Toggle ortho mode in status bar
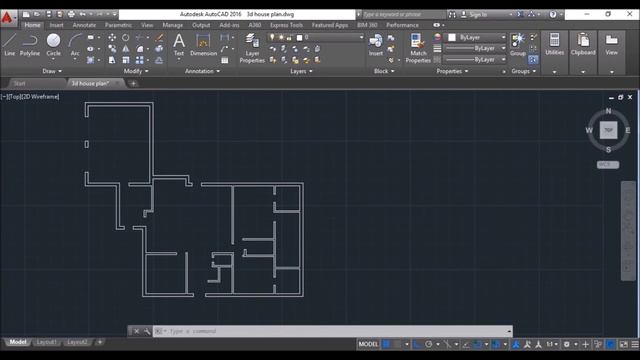This screenshot has width=640, height=360. tap(417, 344)
